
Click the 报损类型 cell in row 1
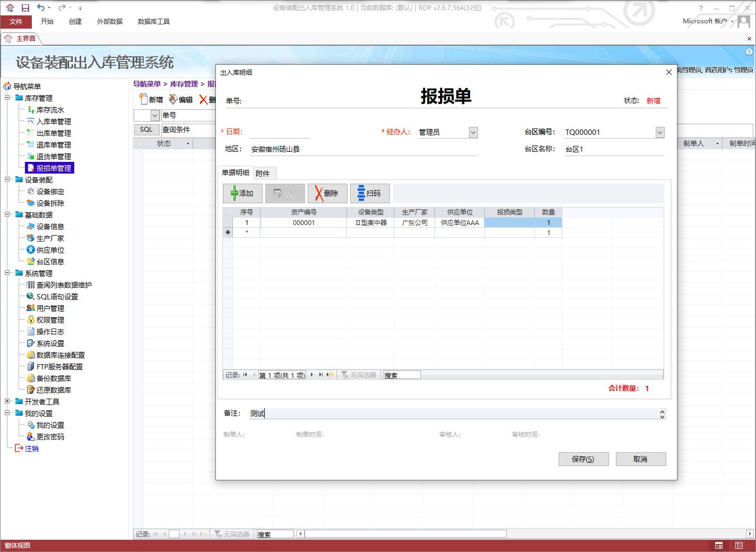(x=509, y=223)
